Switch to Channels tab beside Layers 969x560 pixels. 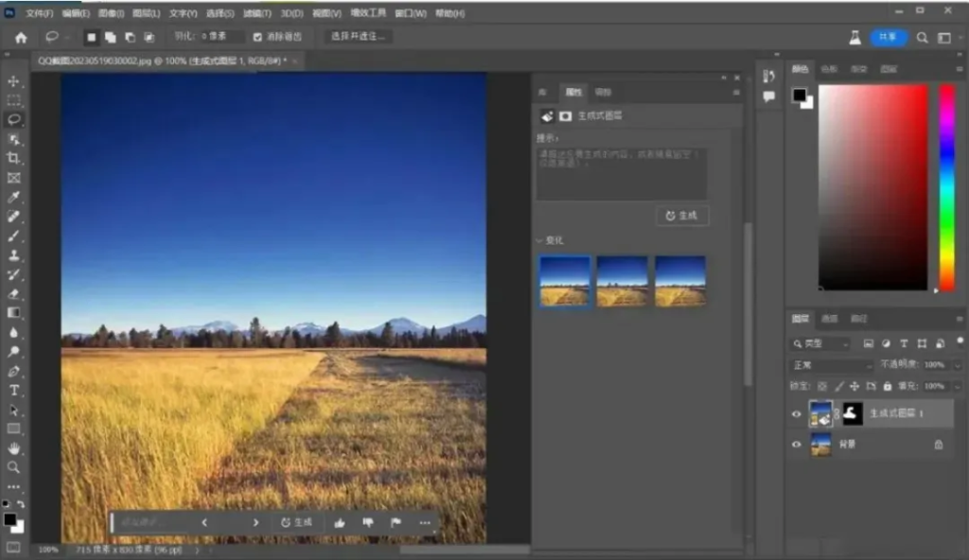829,319
